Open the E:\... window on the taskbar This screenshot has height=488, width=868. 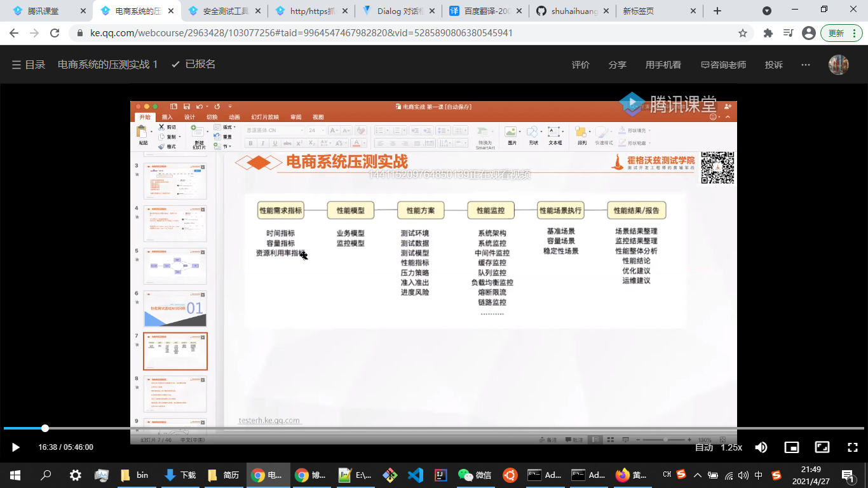point(355,475)
